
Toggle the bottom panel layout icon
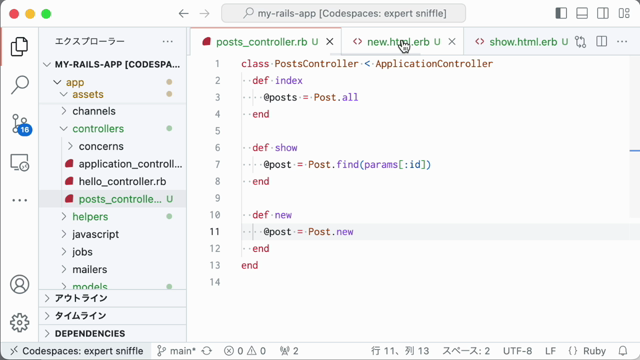[582, 13]
